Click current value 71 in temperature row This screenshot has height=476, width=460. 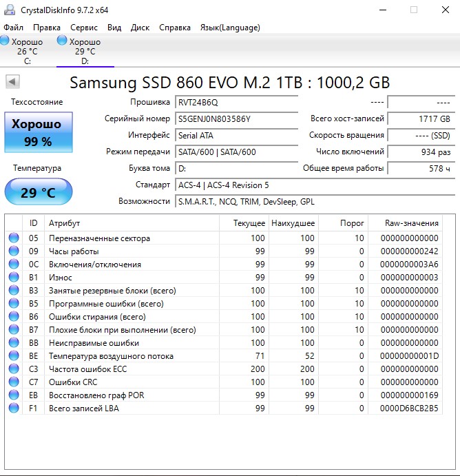coord(260,355)
